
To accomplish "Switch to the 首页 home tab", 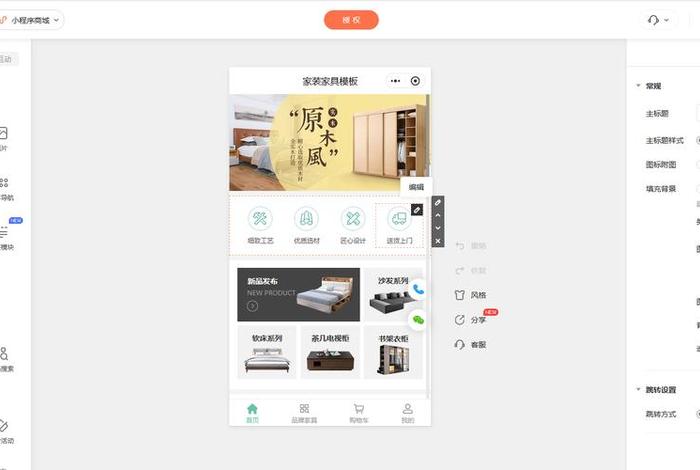I will (x=252, y=413).
